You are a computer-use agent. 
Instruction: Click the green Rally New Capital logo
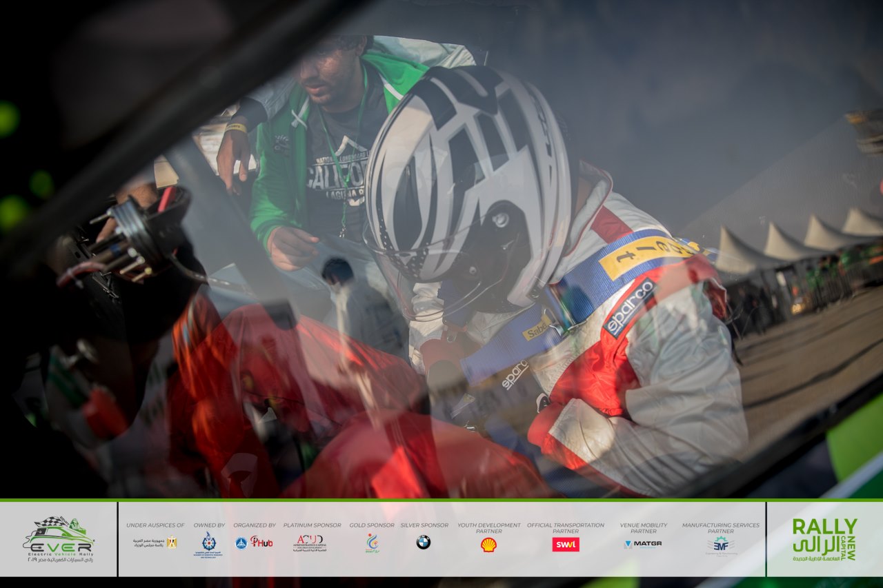(x=825, y=539)
